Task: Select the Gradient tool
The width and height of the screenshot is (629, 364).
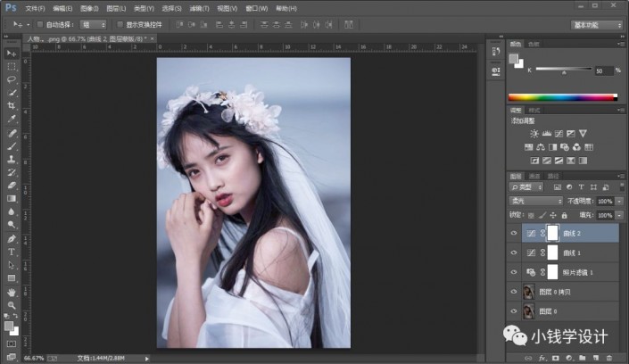Action: [x=12, y=199]
